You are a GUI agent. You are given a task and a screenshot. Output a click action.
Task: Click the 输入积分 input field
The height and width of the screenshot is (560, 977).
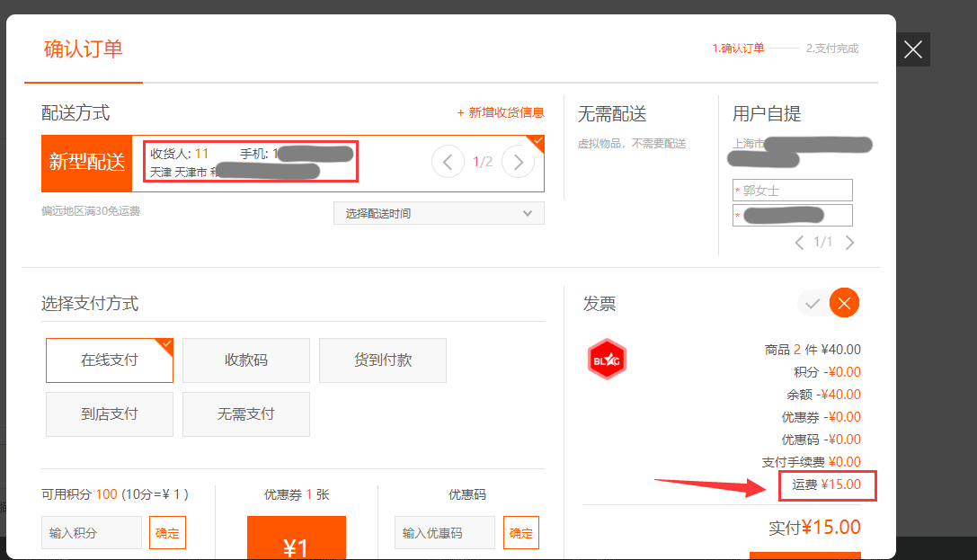pyautogui.click(x=92, y=533)
